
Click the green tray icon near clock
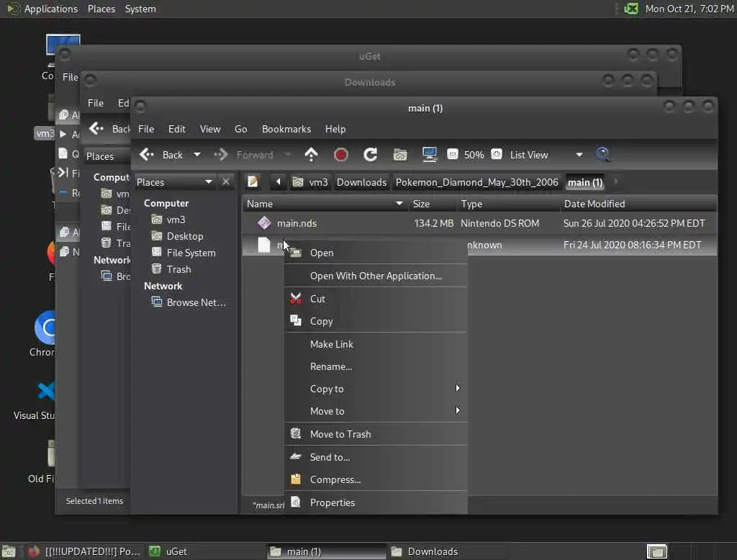point(631,9)
